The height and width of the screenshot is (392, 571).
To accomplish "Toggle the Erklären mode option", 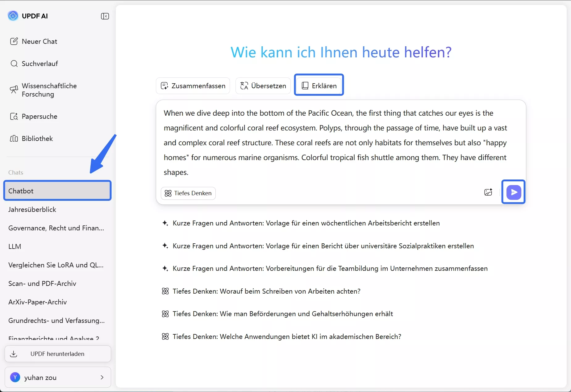I will coord(319,85).
